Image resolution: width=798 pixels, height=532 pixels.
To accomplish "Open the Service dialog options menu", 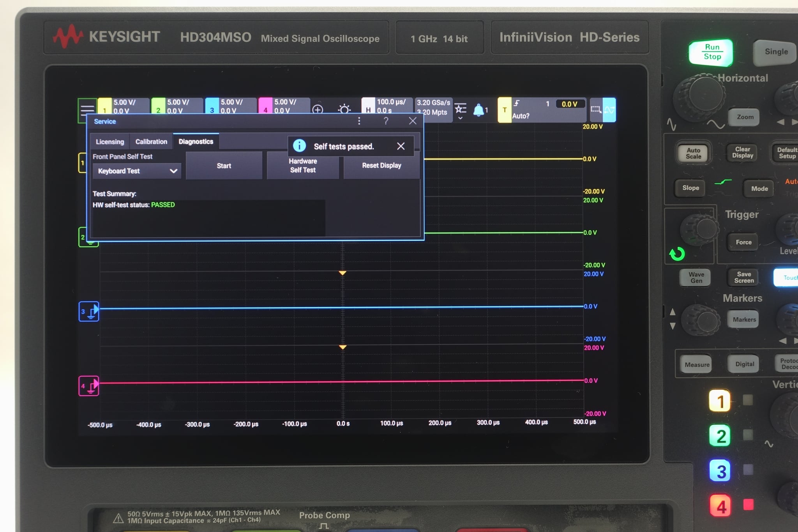I will 359,121.
